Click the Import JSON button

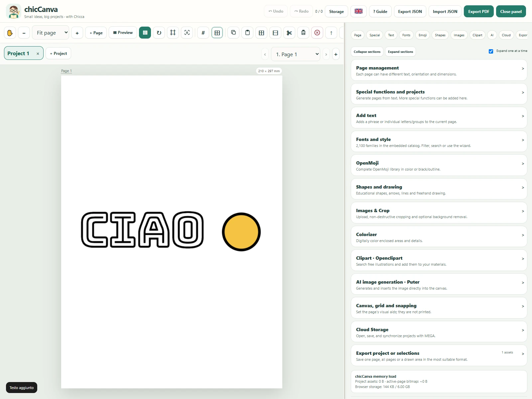(445, 11)
